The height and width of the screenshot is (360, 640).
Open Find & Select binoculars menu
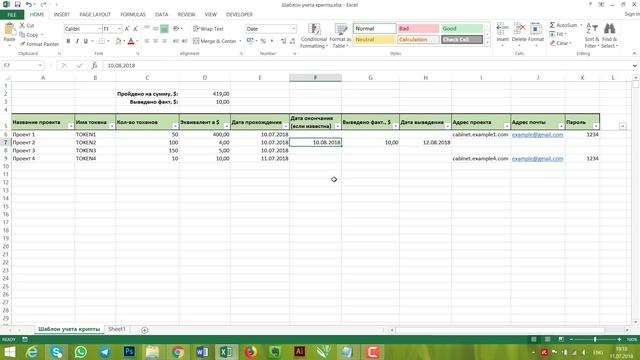pos(610,36)
